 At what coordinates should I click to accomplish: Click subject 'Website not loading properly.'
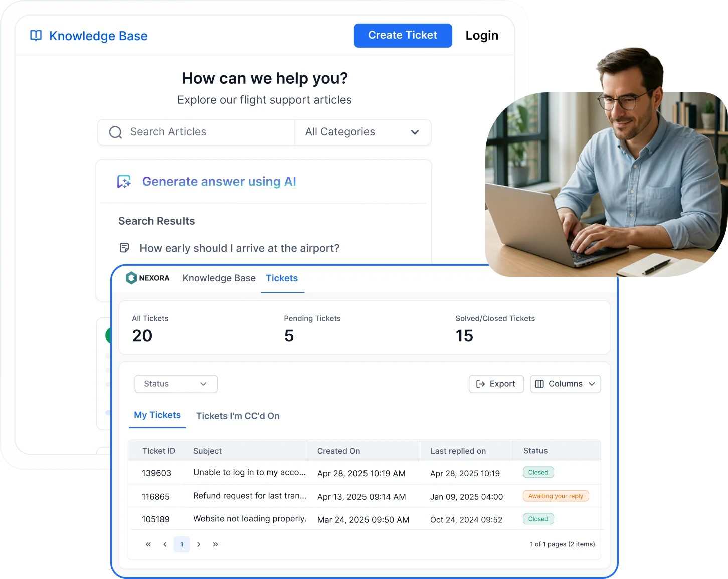coord(250,519)
